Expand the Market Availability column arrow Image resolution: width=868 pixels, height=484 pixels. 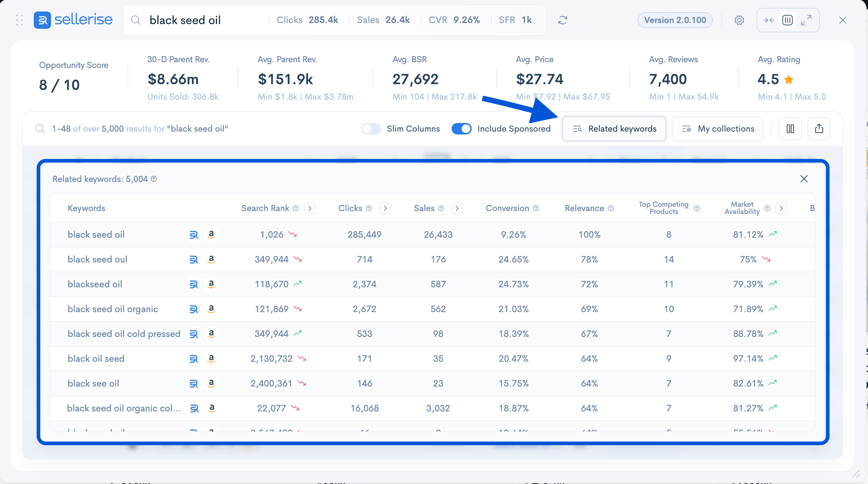(781, 208)
